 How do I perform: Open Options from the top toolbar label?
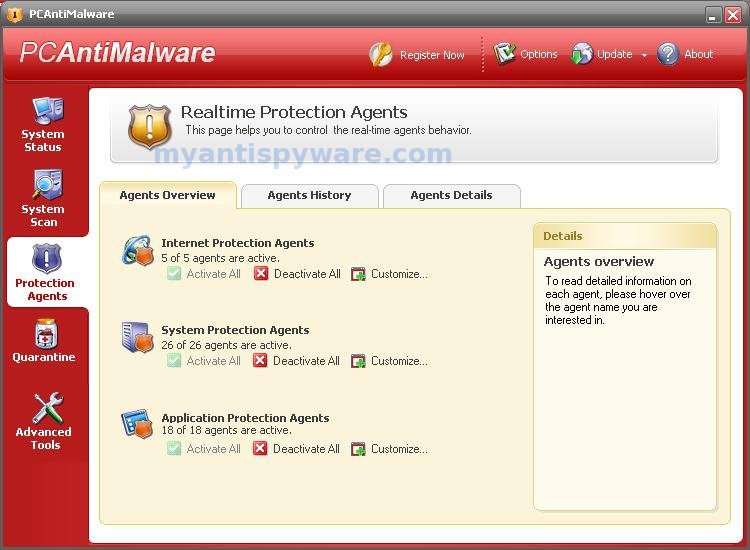[539, 55]
